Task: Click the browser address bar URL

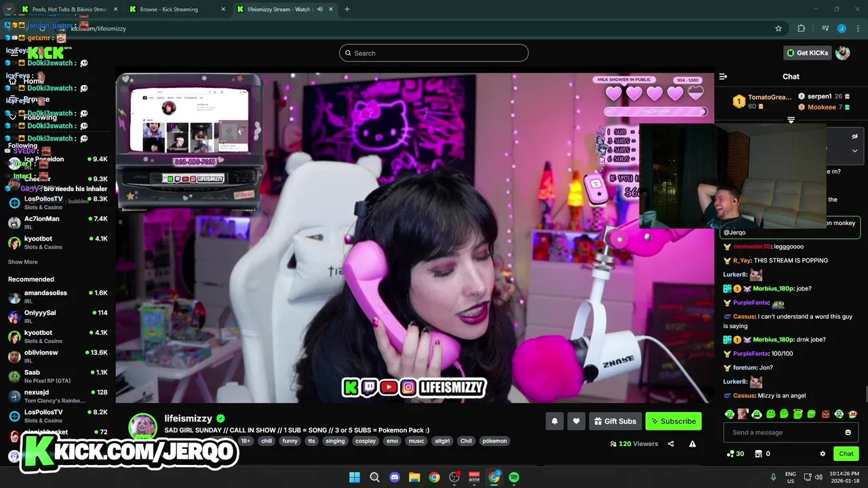Action: 98,28
